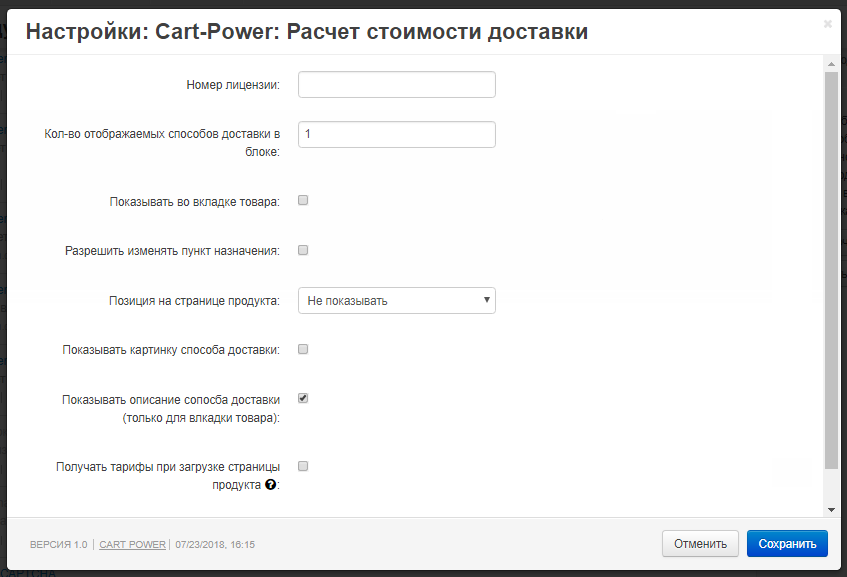Click the 'Сохранить' button
The image size is (847, 577).
pos(787,544)
